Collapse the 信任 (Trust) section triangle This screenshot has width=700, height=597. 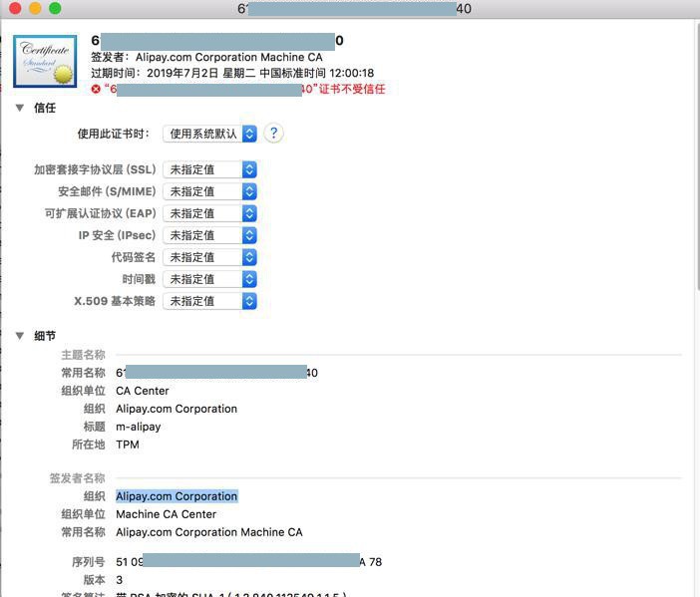[x=20, y=108]
